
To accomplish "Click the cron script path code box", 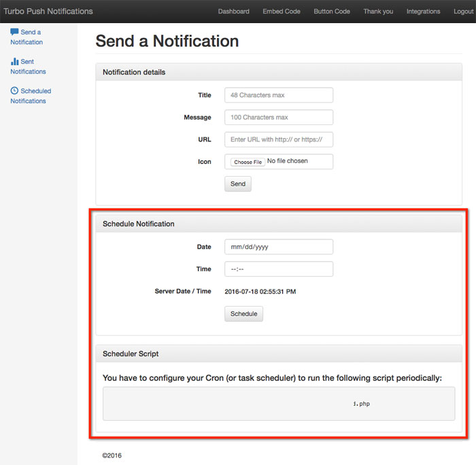I will click(279, 403).
